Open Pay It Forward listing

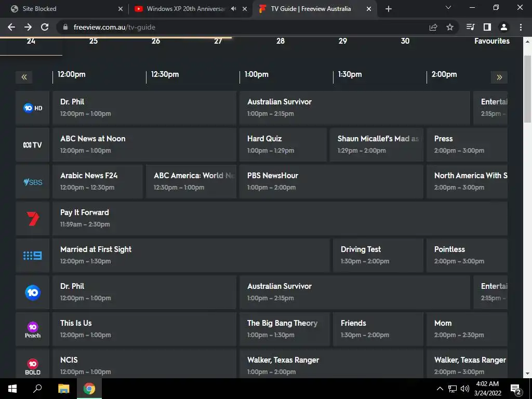(x=280, y=219)
